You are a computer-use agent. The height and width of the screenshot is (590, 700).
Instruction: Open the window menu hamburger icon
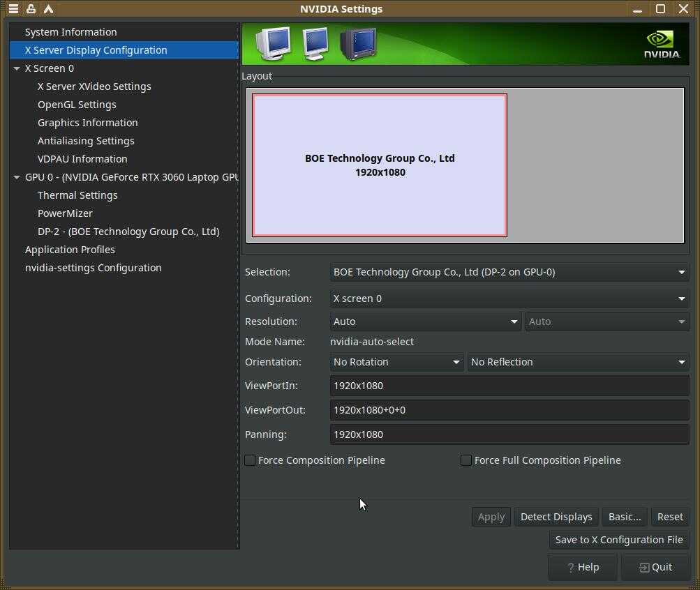13,8
